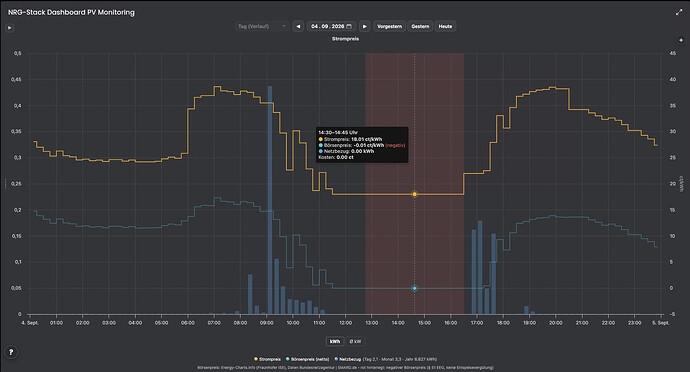Toggle the Strompreis legend series
The height and width of the screenshot is (372, 690).
(x=267, y=359)
